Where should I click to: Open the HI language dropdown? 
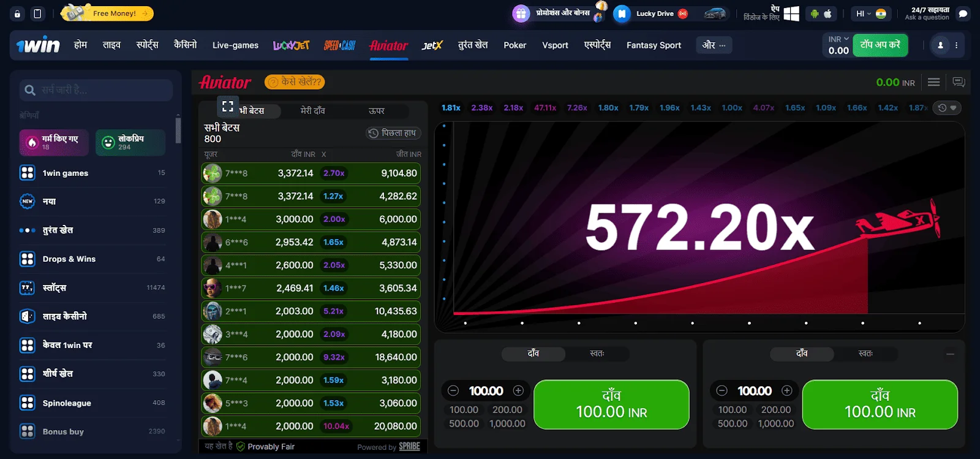[x=863, y=13]
